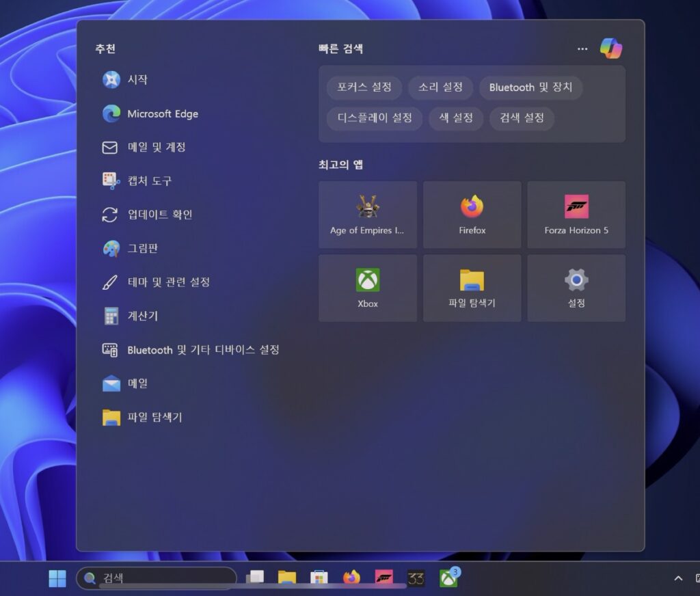Click the 검색 taskbar search box
The height and width of the screenshot is (596, 700).
coord(157,579)
